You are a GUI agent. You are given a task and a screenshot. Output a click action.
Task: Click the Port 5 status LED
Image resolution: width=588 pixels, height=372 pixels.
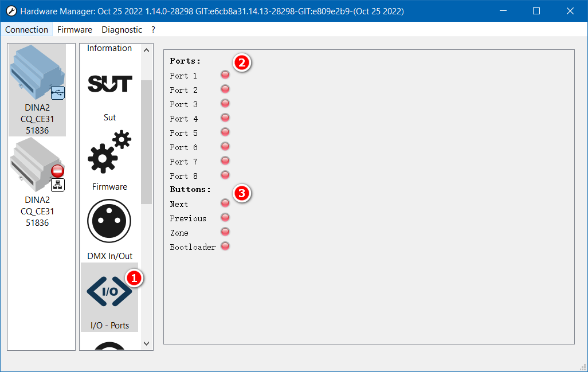[x=225, y=132]
